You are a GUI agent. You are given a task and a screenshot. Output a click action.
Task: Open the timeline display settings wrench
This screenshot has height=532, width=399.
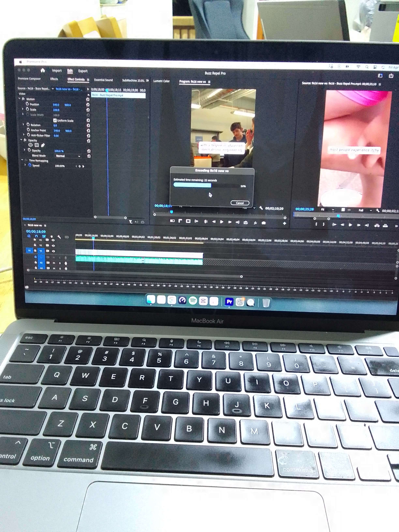coord(59,237)
